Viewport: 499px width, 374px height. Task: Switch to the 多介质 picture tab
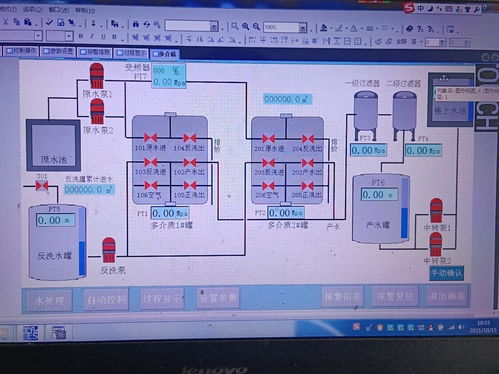click(165, 54)
